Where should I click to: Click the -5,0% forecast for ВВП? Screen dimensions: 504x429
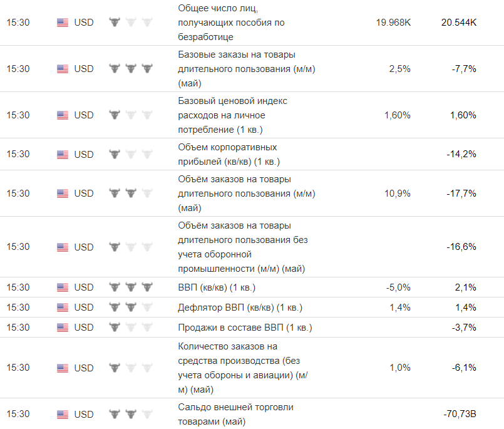tap(398, 287)
